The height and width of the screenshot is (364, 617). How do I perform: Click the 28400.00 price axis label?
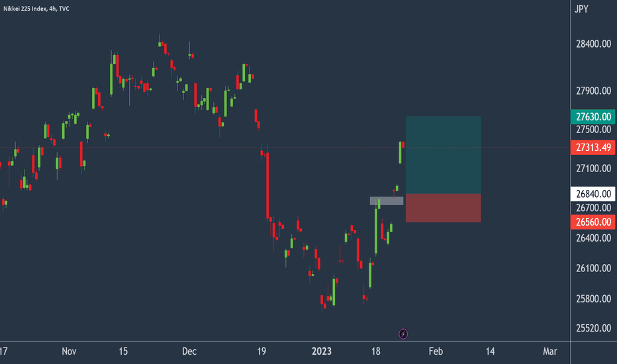click(x=593, y=44)
